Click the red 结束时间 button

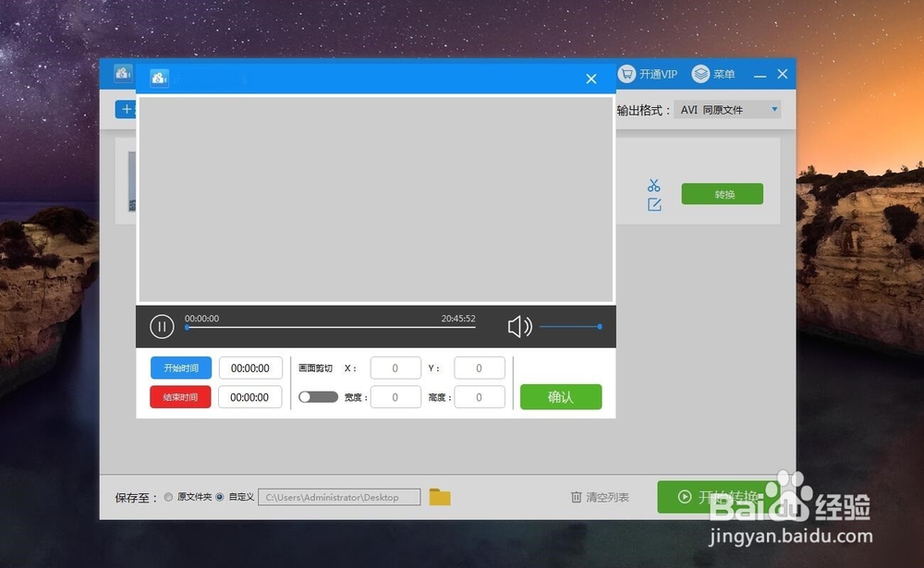pos(180,397)
